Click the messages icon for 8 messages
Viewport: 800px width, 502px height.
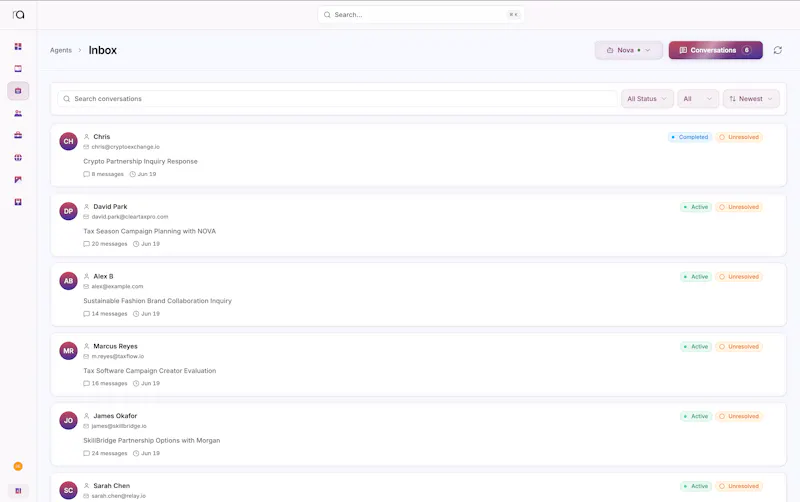pyautogui.click(x=86, y=174)
